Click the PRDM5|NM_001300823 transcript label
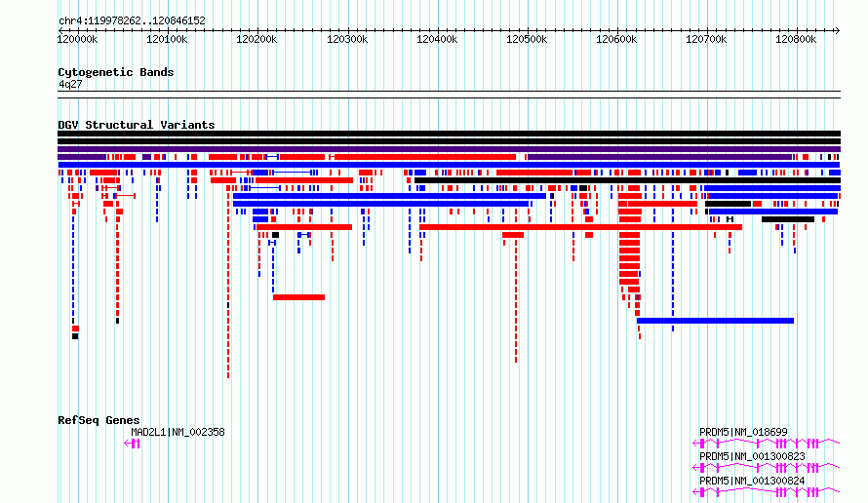This screenshot has width=868, height=503. tap(752, 456)
